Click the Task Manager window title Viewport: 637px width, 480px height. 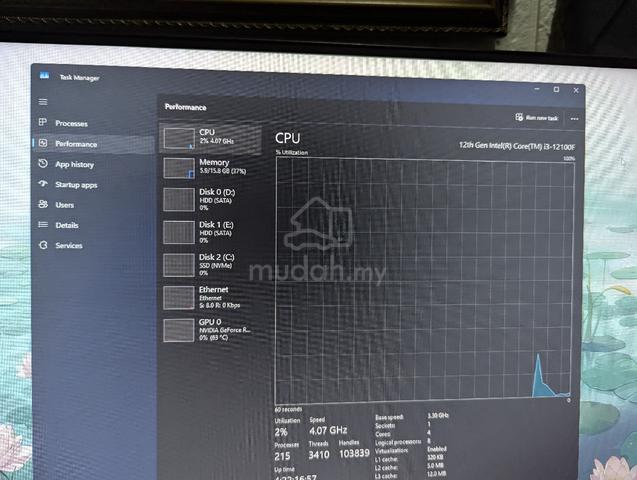tap(80, 78)
